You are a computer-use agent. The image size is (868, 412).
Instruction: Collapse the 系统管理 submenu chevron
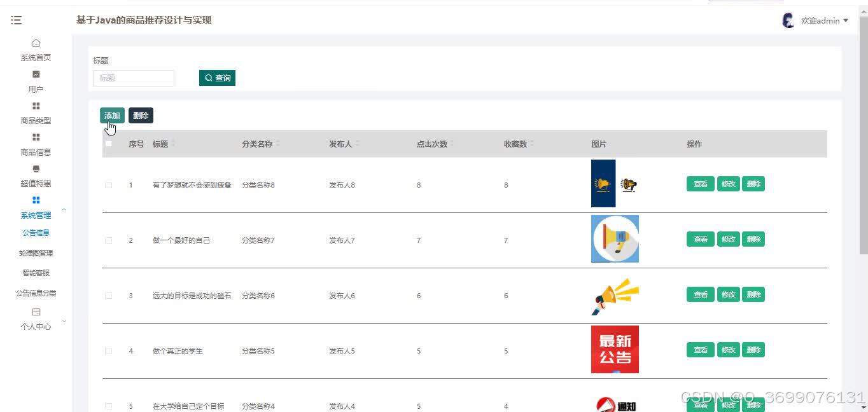click(x=64, y=209)
